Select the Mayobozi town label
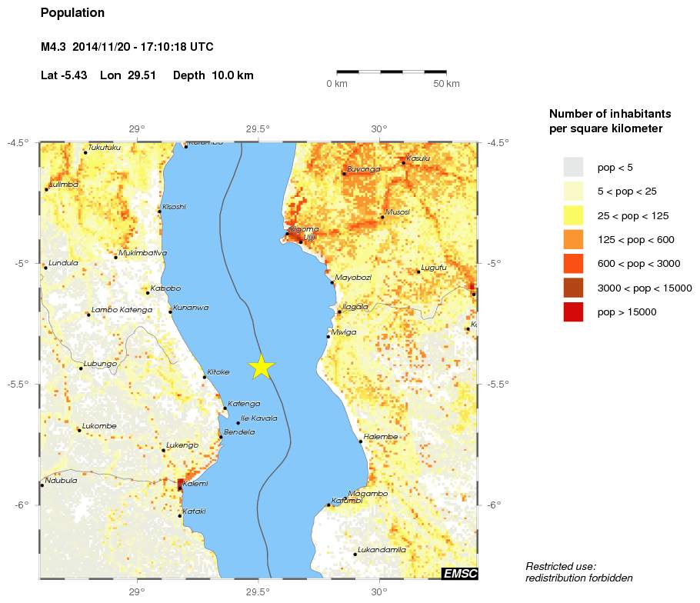 coord(353,277)
